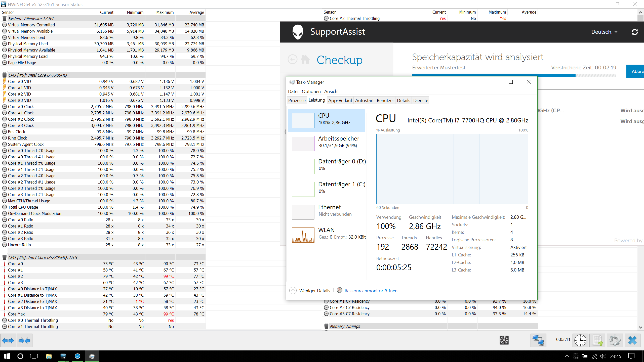644x362 pixels.
Task: Open the Ansicht menu in Task-Manager
Action: [331, 92]
